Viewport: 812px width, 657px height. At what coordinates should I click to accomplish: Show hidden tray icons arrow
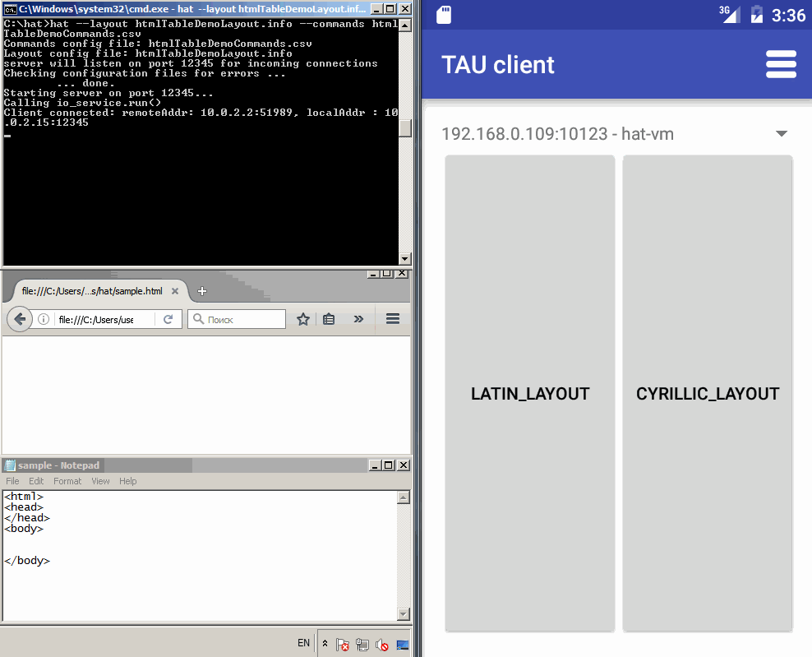(x=325, y=643)
